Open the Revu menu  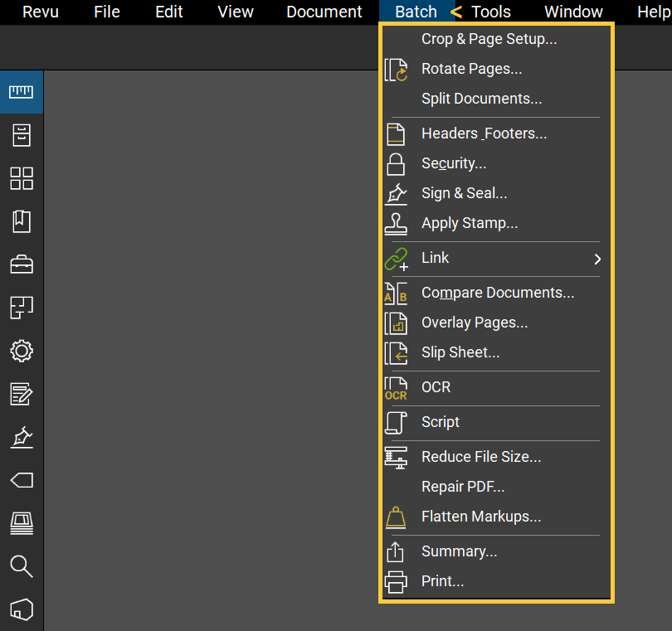tap(41, 12)
